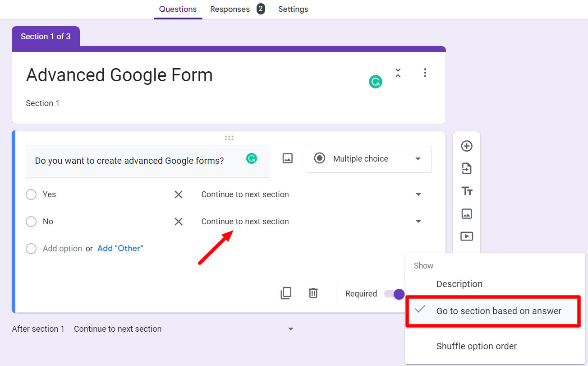
Task: Edit the question text field
Action: click(147, 161)
